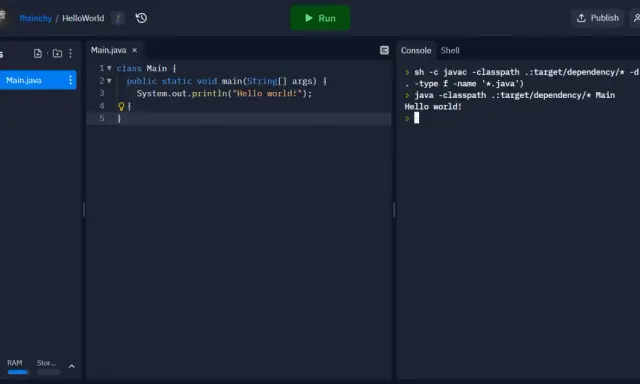
Task: Click line number 3 in gutter
Action: point(102,93)
